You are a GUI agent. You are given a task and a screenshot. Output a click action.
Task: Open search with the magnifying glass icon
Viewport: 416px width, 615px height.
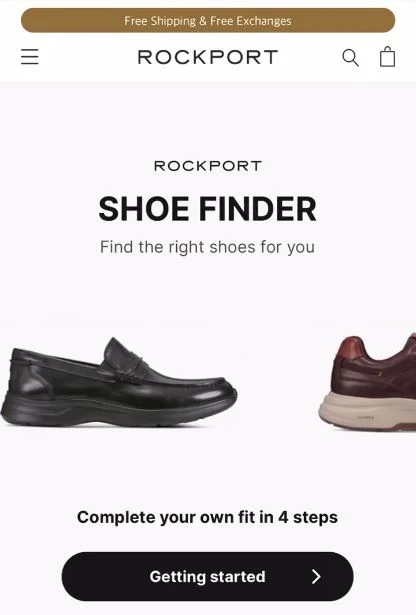[350, 58]
